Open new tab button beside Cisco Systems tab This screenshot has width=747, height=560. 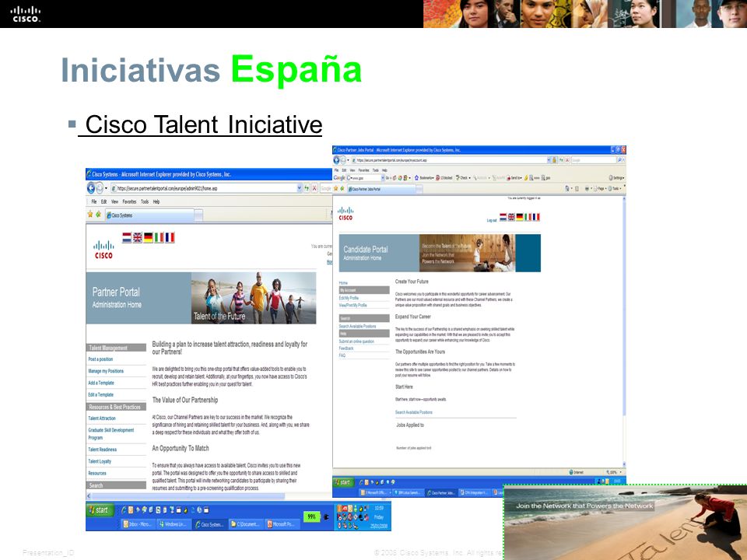[198, 215]
